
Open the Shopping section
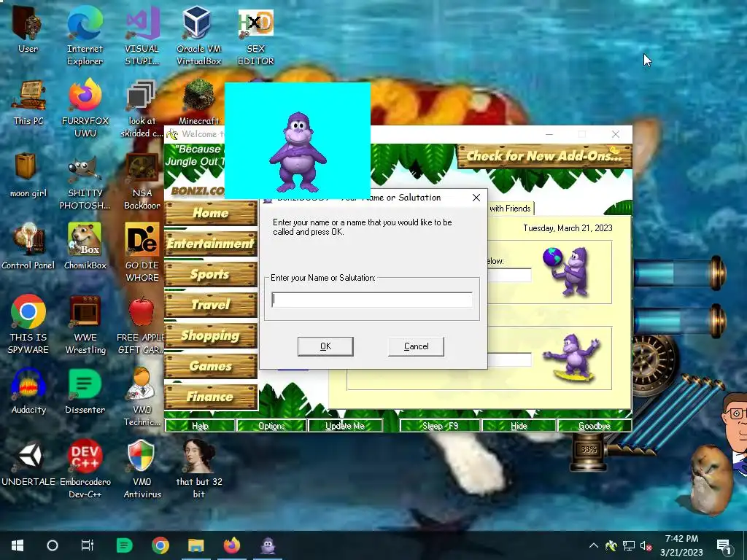coord(211,335)
